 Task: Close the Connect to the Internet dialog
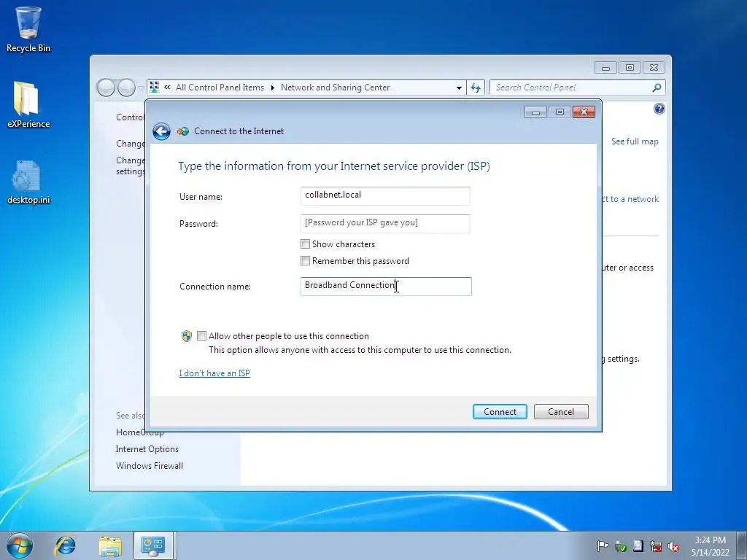point(584,112)
